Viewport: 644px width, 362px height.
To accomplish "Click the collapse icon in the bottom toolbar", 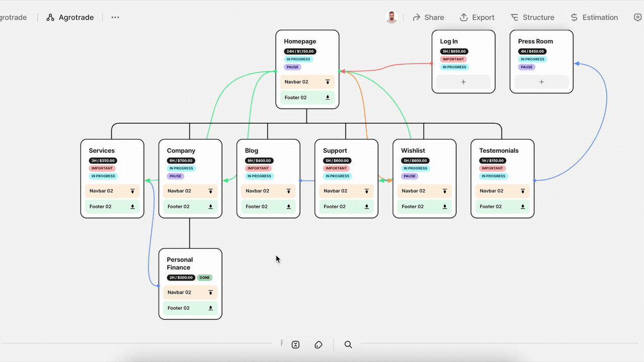I will pyautogui.click(x=295, y=344).
